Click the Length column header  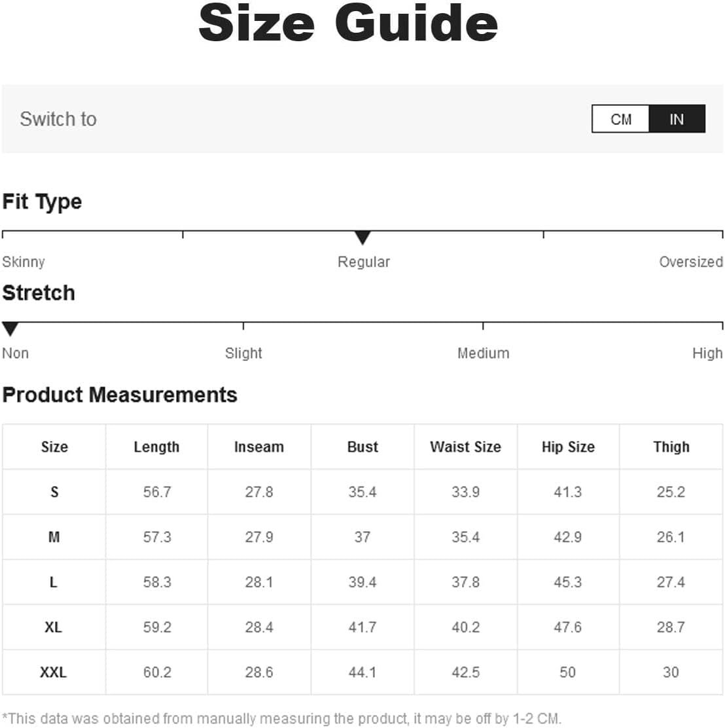pyautogui.click(x=156, y=447)
